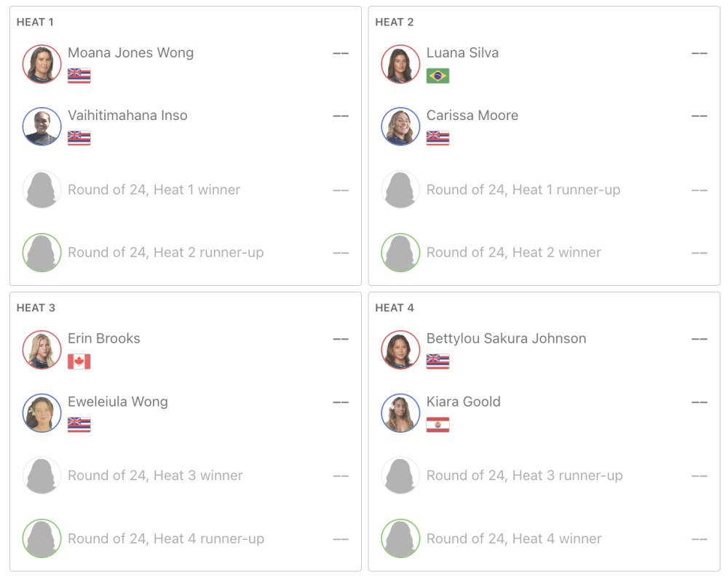Click the Hawaii flag under Eweleiula Wong

pyautogui.click(x=79, y=425)
